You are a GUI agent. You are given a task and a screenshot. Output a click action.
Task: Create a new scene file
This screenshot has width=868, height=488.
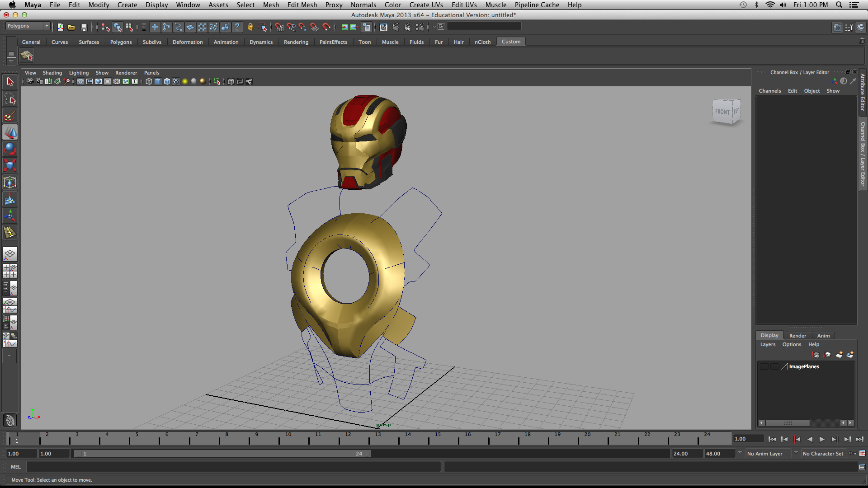[x=60, y=27]
